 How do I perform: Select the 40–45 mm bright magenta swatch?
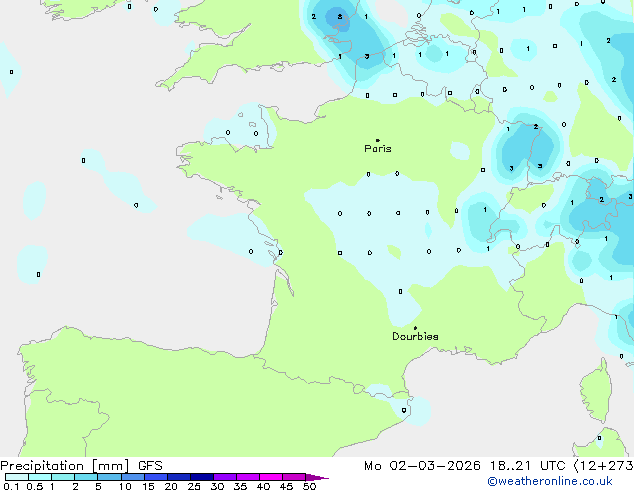pos(271,477)
